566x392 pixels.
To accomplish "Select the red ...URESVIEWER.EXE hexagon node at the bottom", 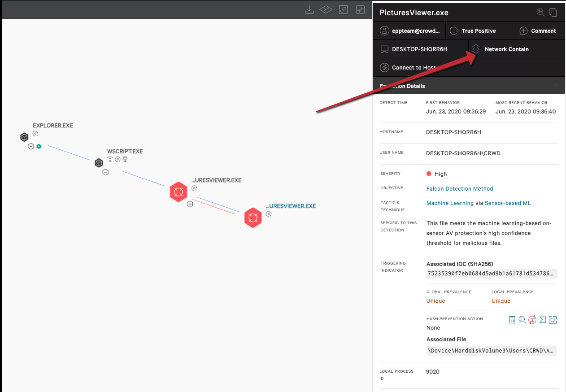I will 253,218.
